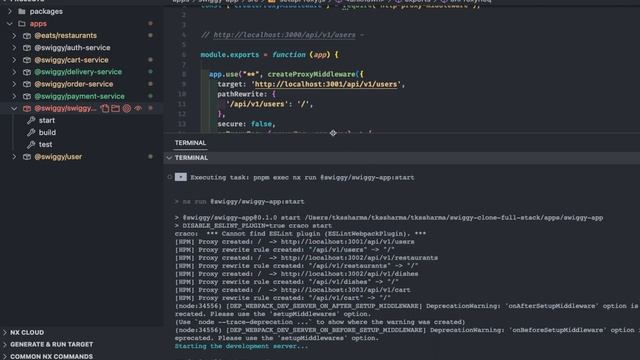This screenshot has width=640, height=360.
Task: Run the test target
Action: pos(45,144)
